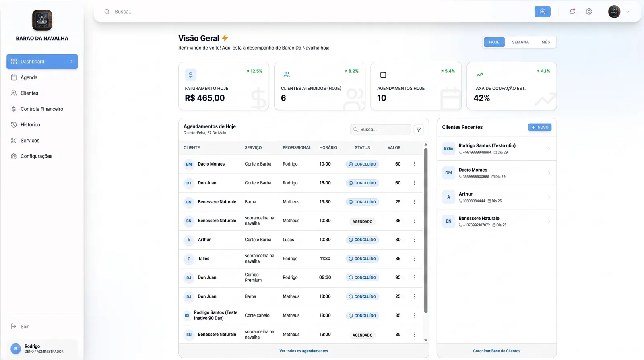Open Controle Financeiro in the sidebar
Screen dimensions: 644x360
pos(42,109)
